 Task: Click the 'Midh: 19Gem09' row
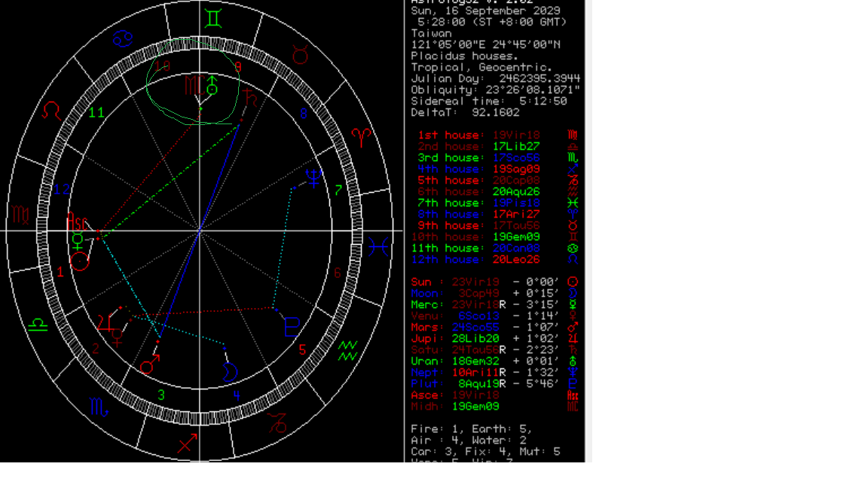(494, 406)
